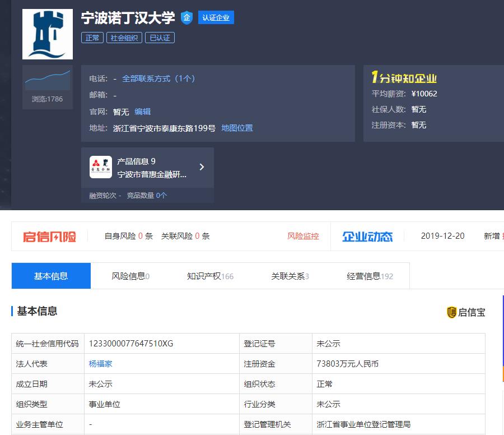Click 关联风险 0 条
This screenshot has width=504, height=435.
click(x=185, y=236)
